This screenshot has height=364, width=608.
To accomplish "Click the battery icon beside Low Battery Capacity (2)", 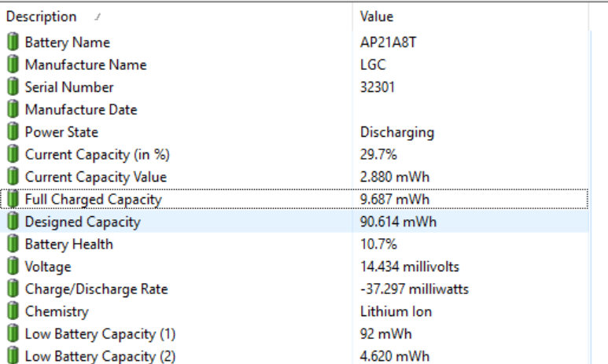I will (x=13, y=356).
